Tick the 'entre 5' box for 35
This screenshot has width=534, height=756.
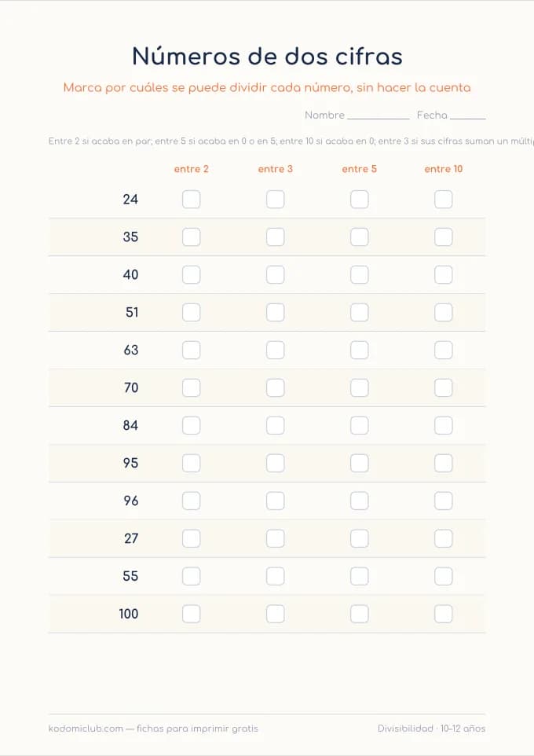click(x=360, y=237)
